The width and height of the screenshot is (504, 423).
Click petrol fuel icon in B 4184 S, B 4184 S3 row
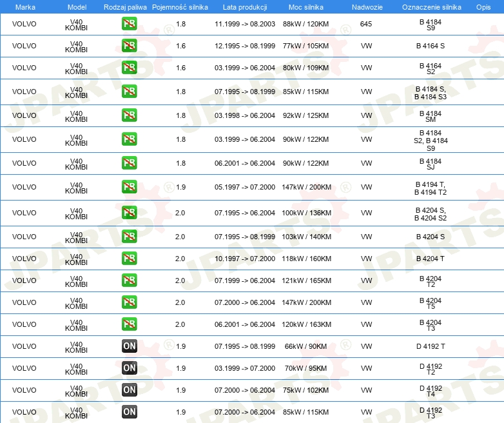point(129,92)
